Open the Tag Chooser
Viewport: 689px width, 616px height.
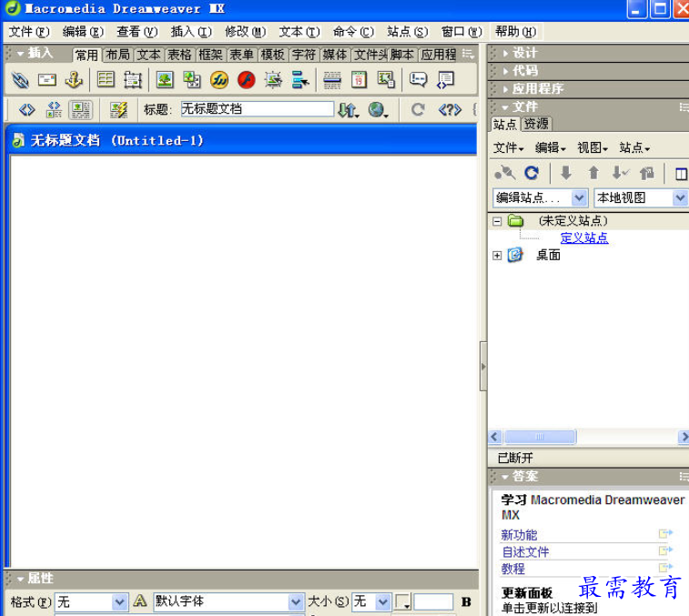click(x=445, y=80)
